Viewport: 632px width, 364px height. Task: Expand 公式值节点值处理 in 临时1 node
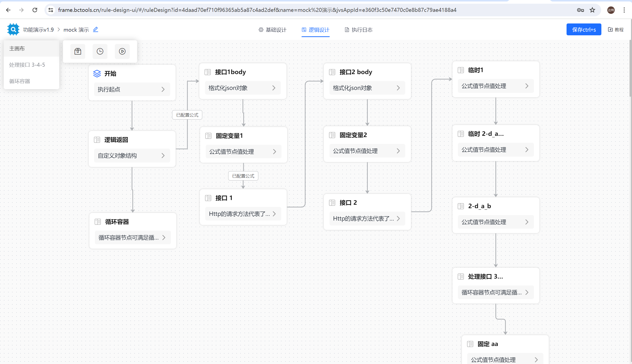527,86
